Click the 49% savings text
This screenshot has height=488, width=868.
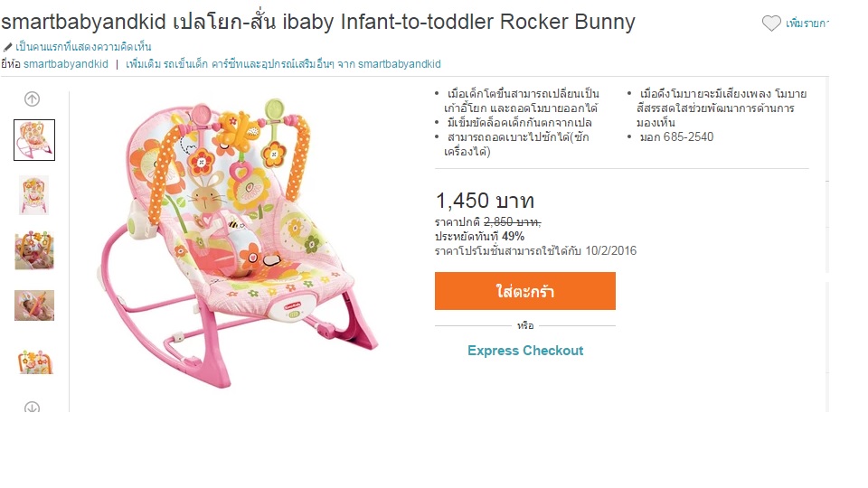click(514, 236)
